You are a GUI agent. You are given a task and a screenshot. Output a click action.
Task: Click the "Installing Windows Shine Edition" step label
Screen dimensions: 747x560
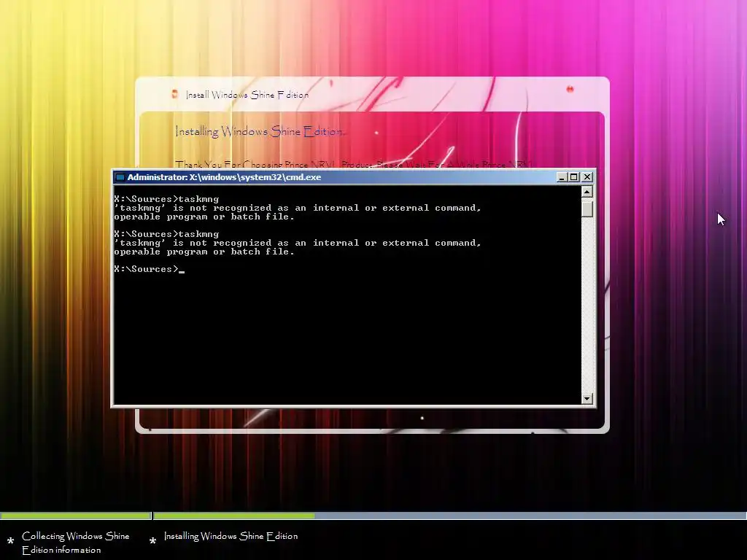231,536
